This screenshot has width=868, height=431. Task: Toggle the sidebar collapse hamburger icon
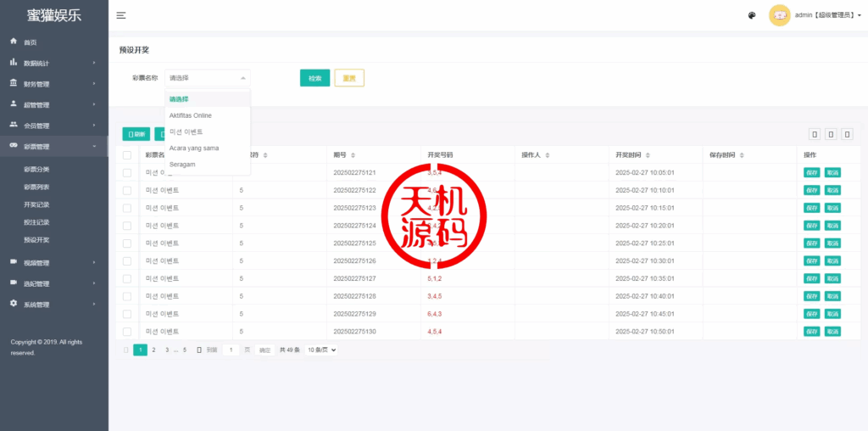point(121,15)
